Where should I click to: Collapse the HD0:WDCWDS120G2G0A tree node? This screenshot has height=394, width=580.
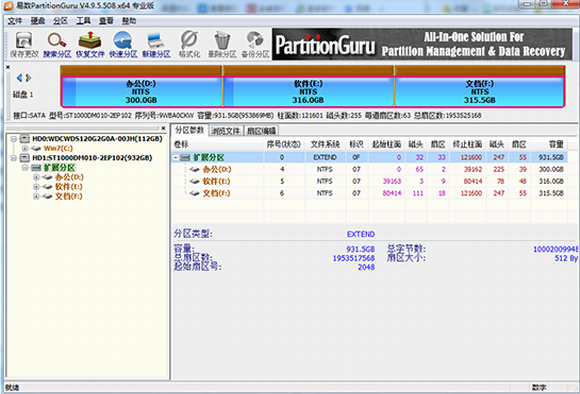point(14,139)
